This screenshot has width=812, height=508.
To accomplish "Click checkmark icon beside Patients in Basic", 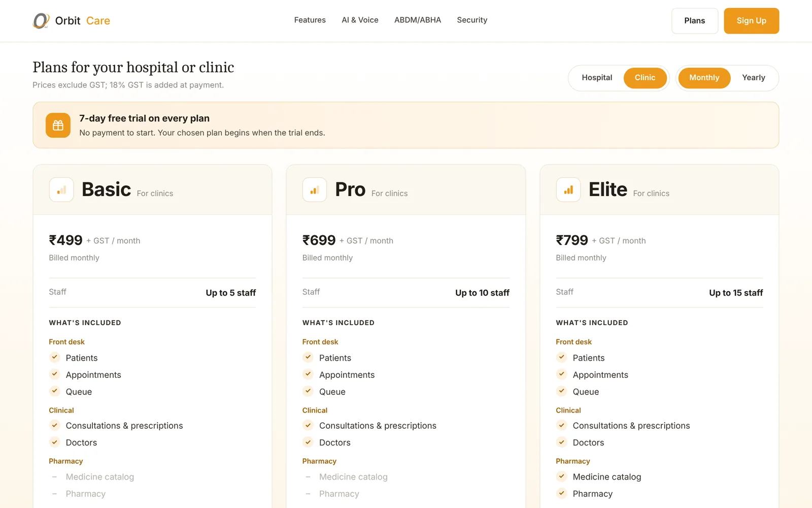I will point(55,357).
